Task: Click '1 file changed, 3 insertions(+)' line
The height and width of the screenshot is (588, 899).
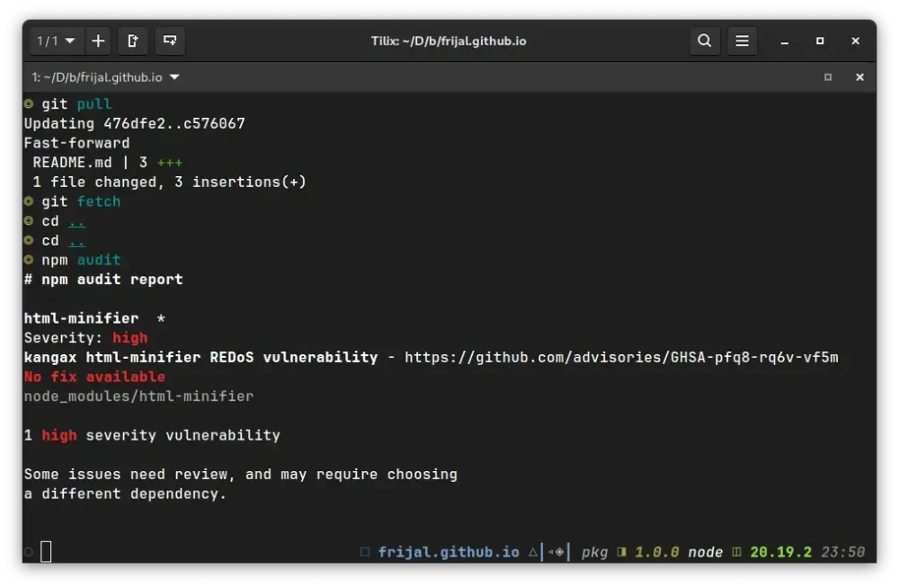Action: pyautogui.click(x=169, y=182)
